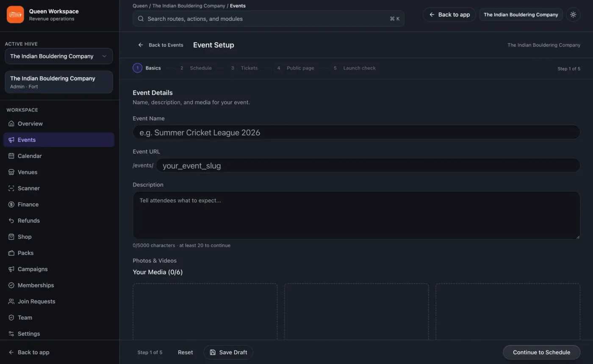
Task: Click the Packs wallet icon
Action: [x=11, y=253]
